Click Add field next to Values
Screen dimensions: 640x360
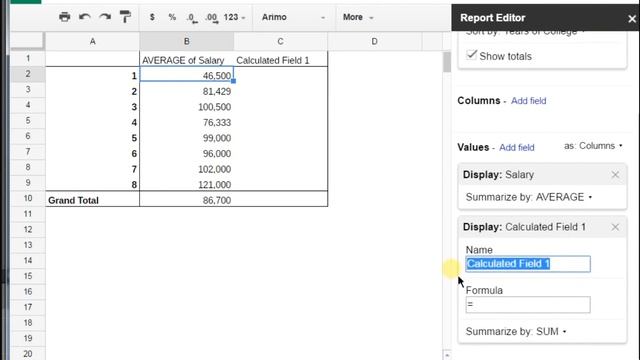[517, 147]
